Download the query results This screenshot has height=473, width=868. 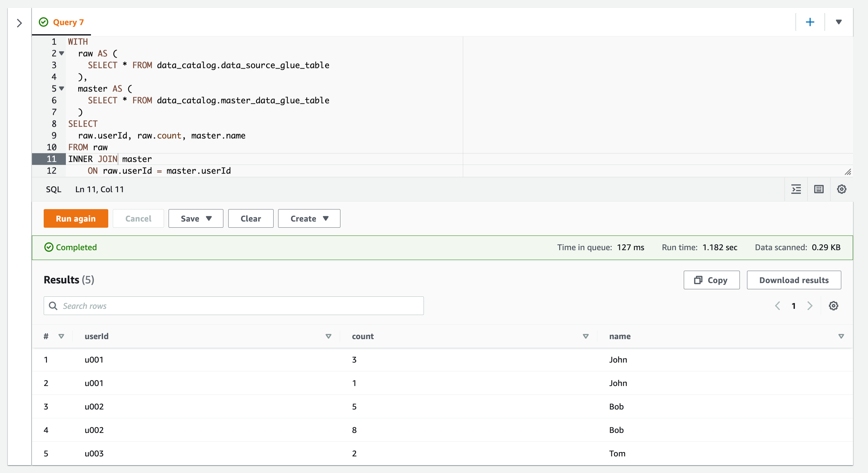[794, 280]
